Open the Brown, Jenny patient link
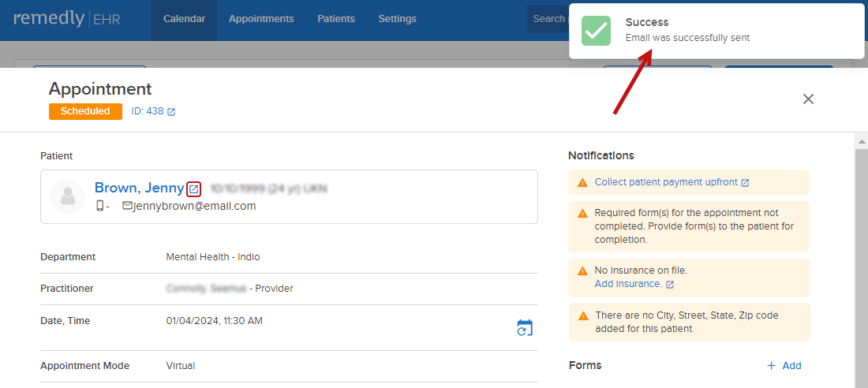This screenshot has width=868, height=388. [139, 188]
